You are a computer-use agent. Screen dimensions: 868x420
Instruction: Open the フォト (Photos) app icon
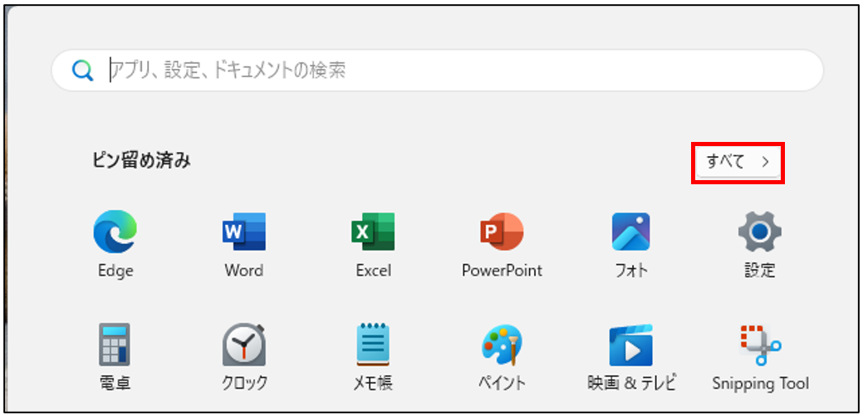(630, 232)
